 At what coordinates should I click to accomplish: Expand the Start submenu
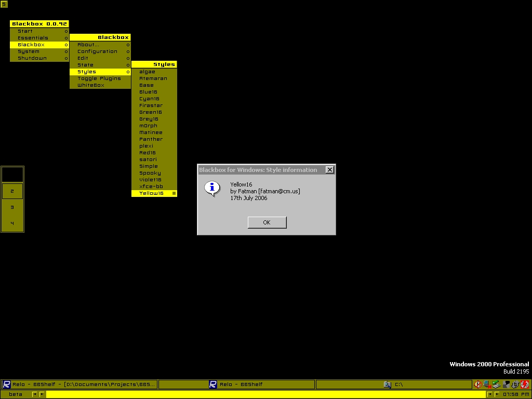tap(39, 31)
